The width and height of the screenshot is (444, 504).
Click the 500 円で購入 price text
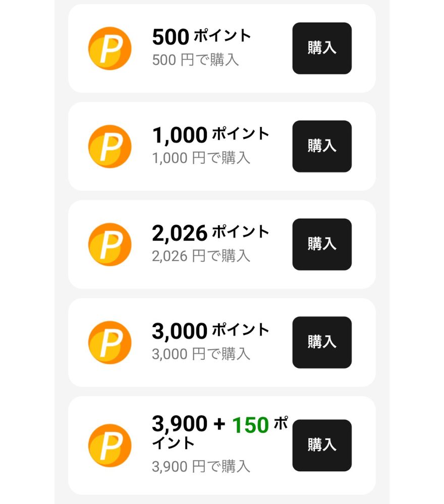tap(195, 60)
